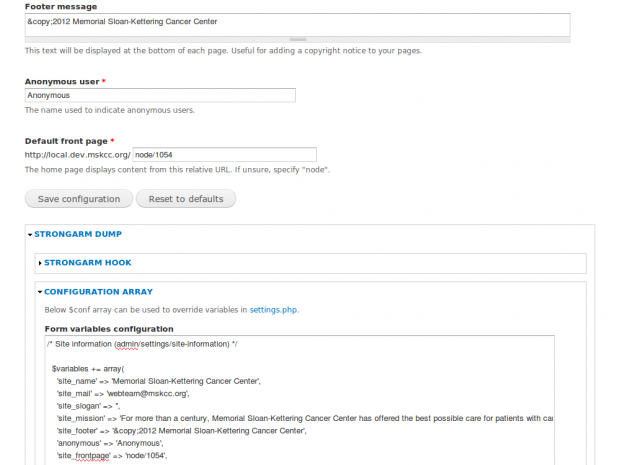
Task: Click Reset to defaults button
Action: pyautogui.click(x=186, y=198)
